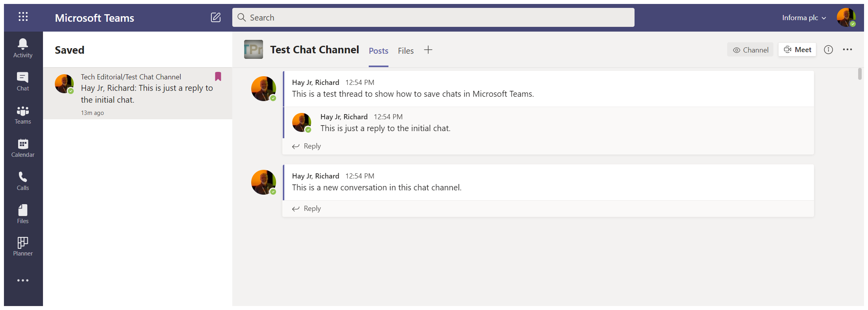Click the new chat compose icon
Viewport: 868px width, 310px height.
(x=216, y=17)
